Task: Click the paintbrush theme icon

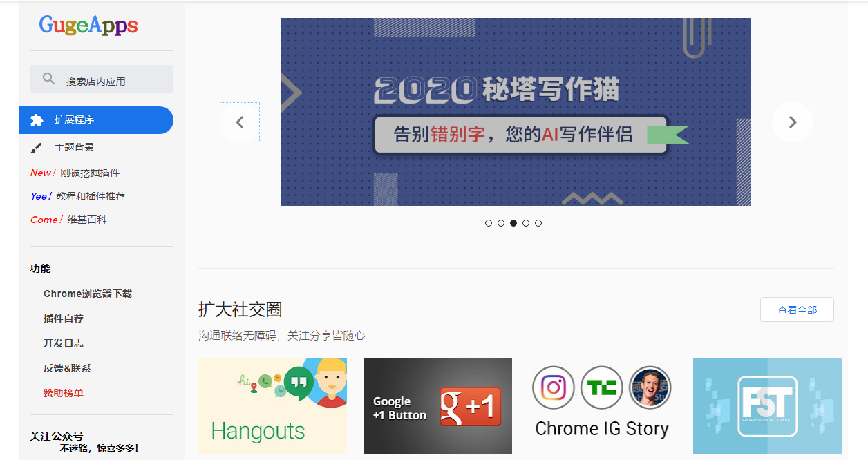Action: [37, 148]
